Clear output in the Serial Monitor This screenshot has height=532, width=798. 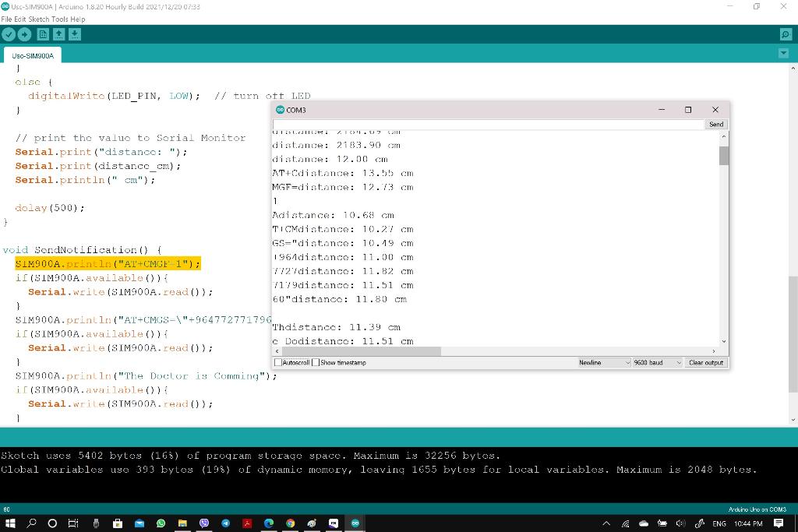click(706, 362)
